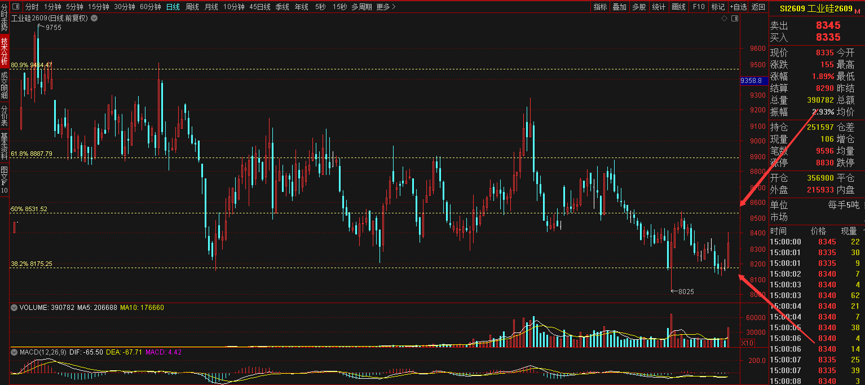The height and width of the screenshot is (385, 865).
Task: Click the 9755 high price label
Action: click(54, 27)
